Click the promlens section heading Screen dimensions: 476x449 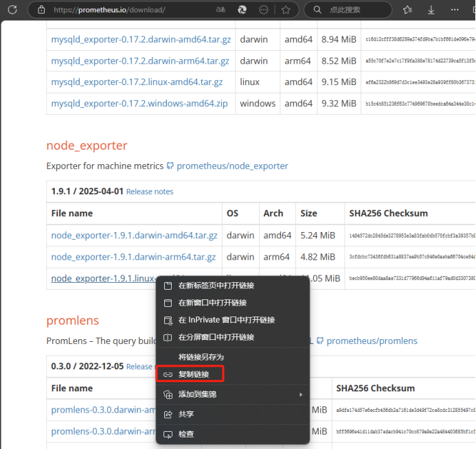pos(73,321)
